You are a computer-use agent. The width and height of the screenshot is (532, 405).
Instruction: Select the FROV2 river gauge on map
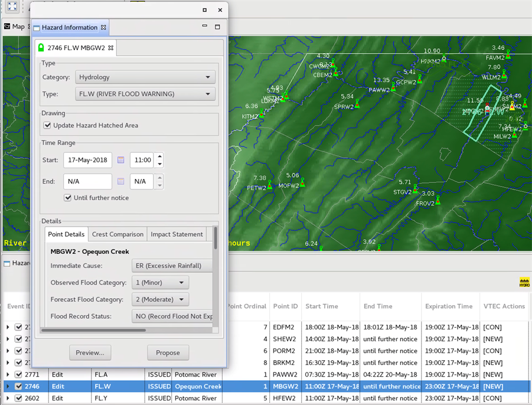[x=438, y=200]
